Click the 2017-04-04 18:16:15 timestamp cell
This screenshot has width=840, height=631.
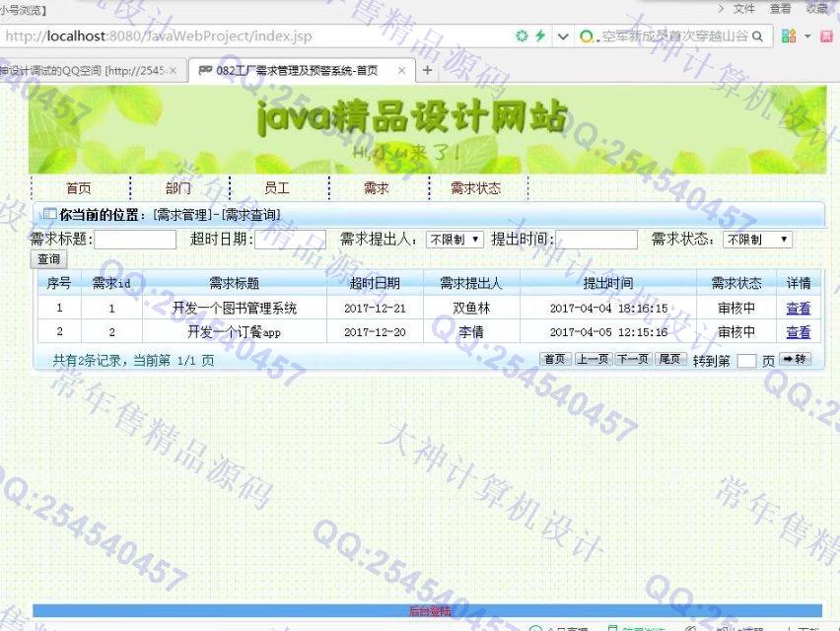coord(608,308)
